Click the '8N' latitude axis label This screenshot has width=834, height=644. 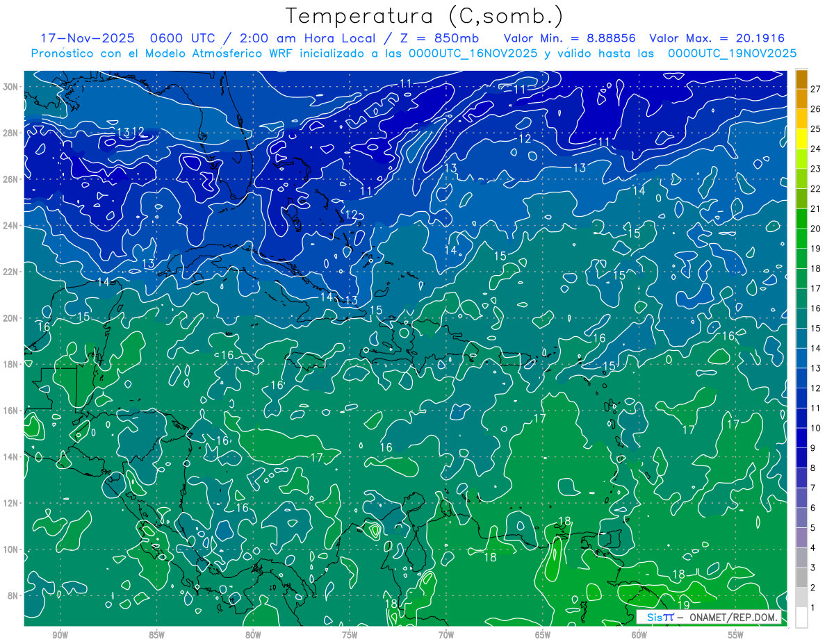tap(13, 595)
